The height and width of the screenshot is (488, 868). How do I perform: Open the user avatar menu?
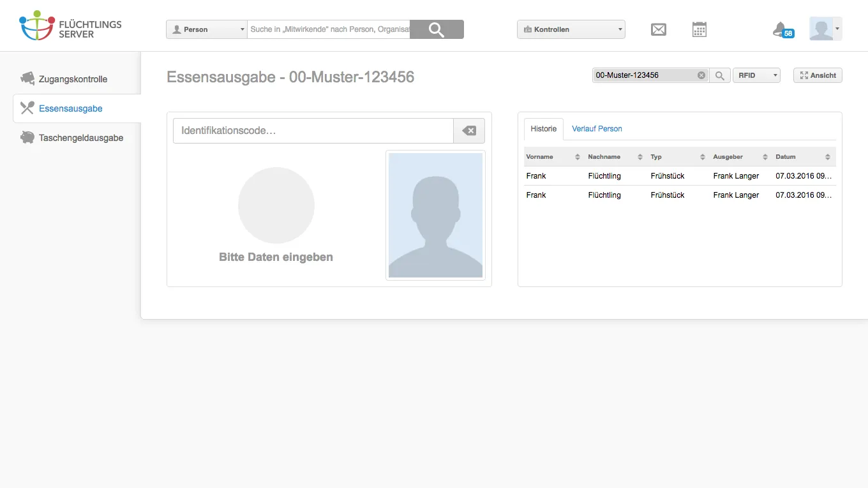pos(825,29)
